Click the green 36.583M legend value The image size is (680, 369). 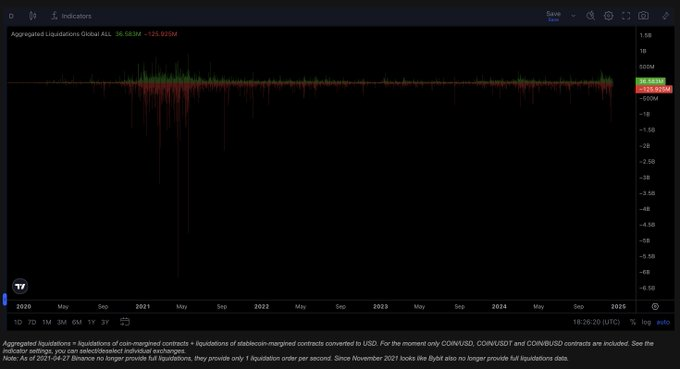point(128,34)
